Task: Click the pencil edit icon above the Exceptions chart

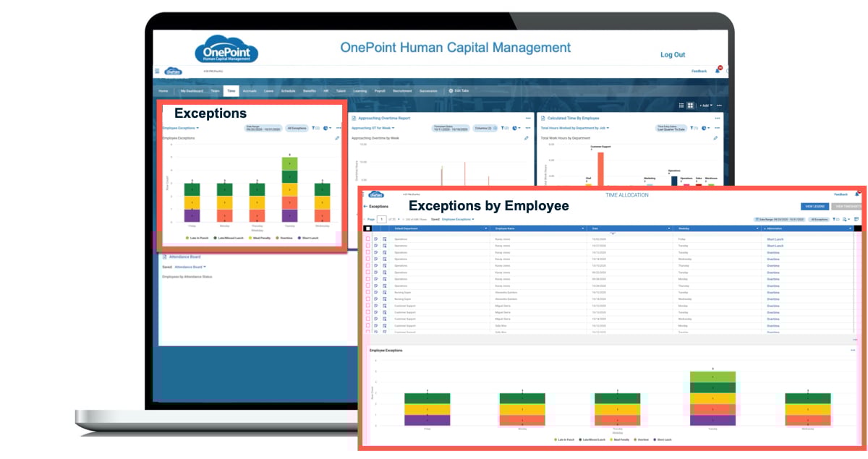Action: (338, 139)
